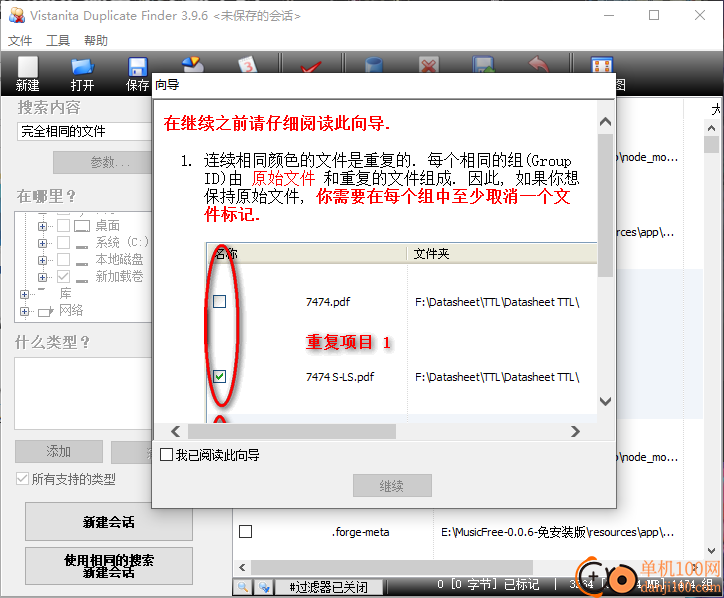Click the red checkmark toolbar icon

(x=310, y=67)
